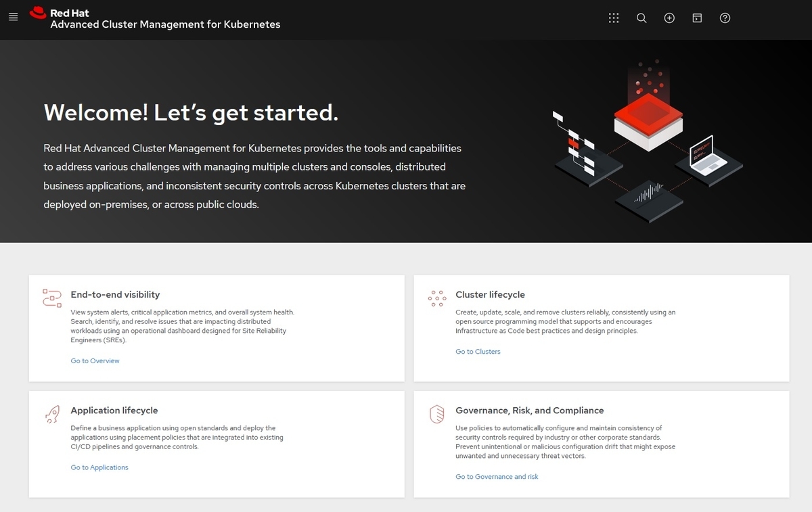
Task: Click the Advanced Cluster Management for Kubernetes title
Action: (165, 24)
